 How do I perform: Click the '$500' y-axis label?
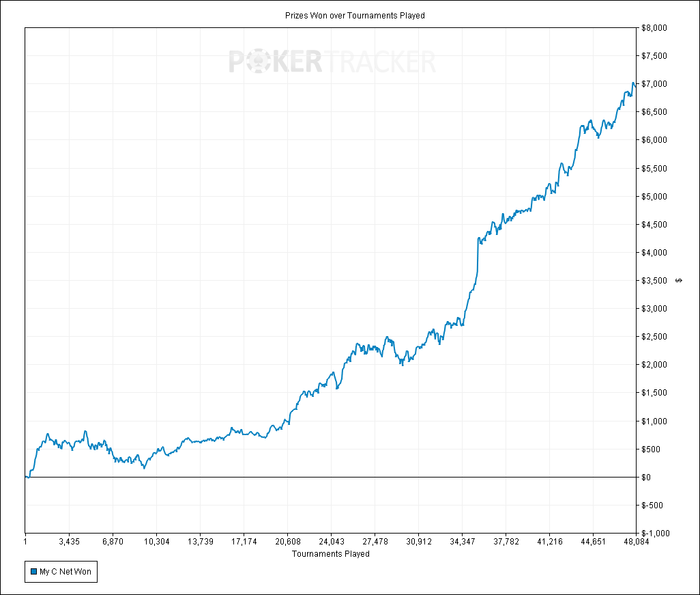pos(651,449)
